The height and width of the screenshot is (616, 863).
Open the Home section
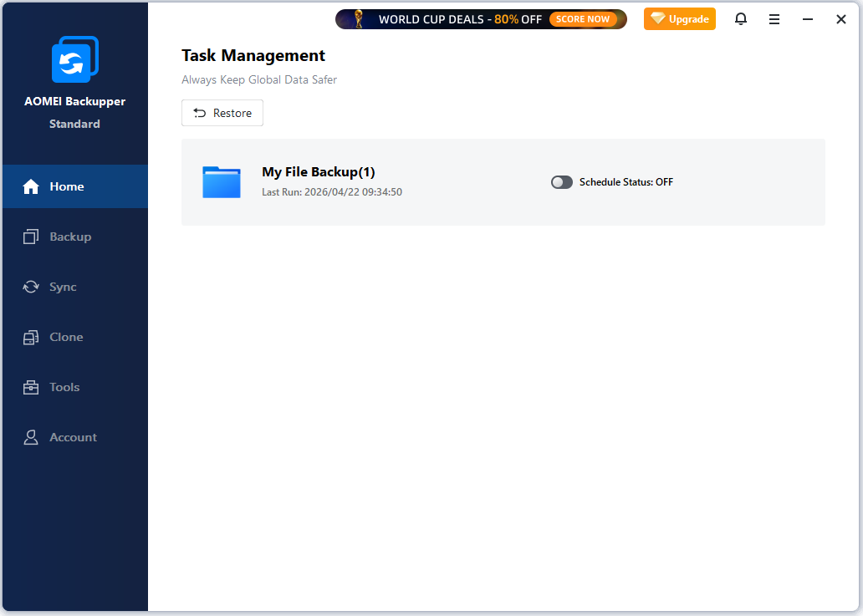pyautogui.click(x=75, y=186)
